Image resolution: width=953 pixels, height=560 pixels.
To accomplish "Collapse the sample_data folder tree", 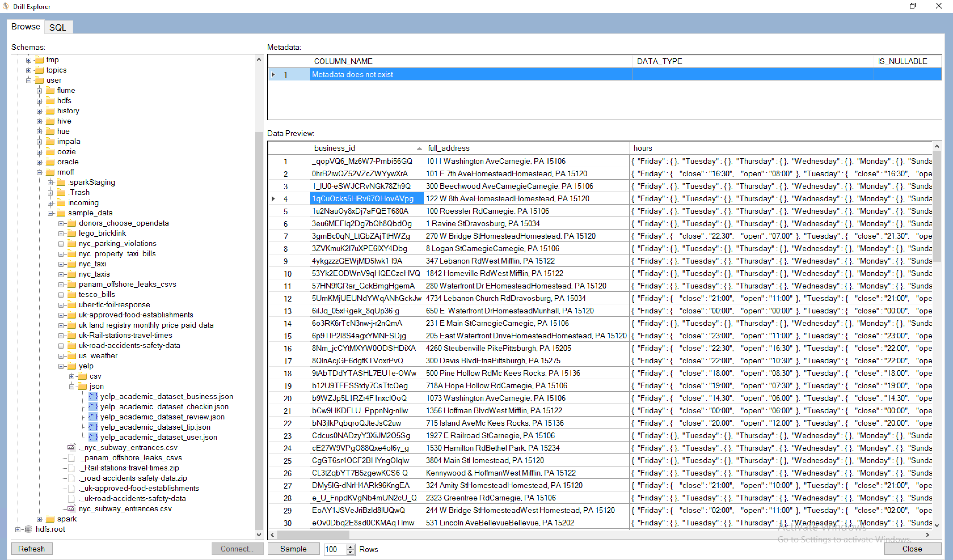I will (x=50, y=213).
